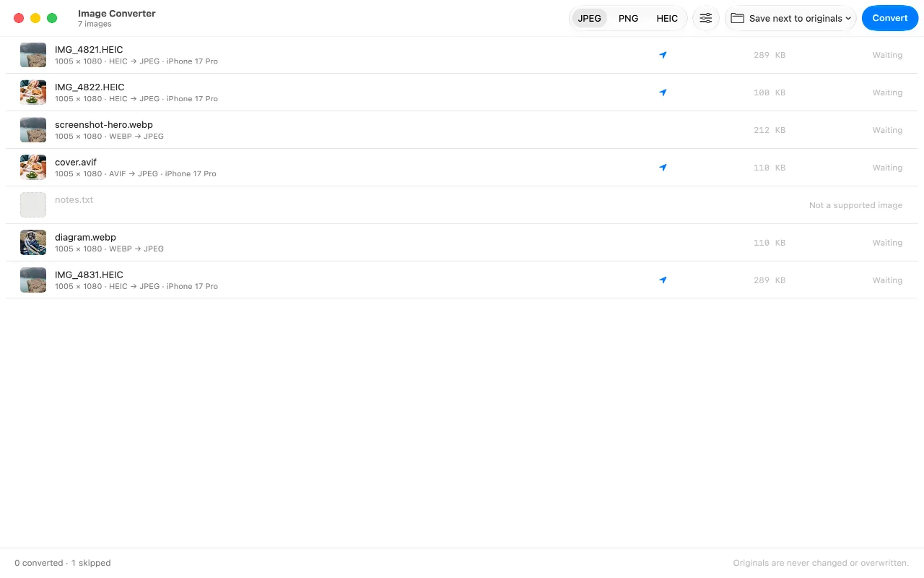The image size is (924, 578).
Task: Click Waiting status for screenshot-hero.webp
Action: click(x=887, y=130)
